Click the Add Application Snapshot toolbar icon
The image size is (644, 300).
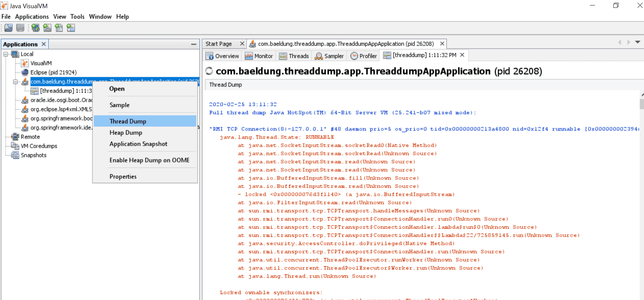[71, 28]
